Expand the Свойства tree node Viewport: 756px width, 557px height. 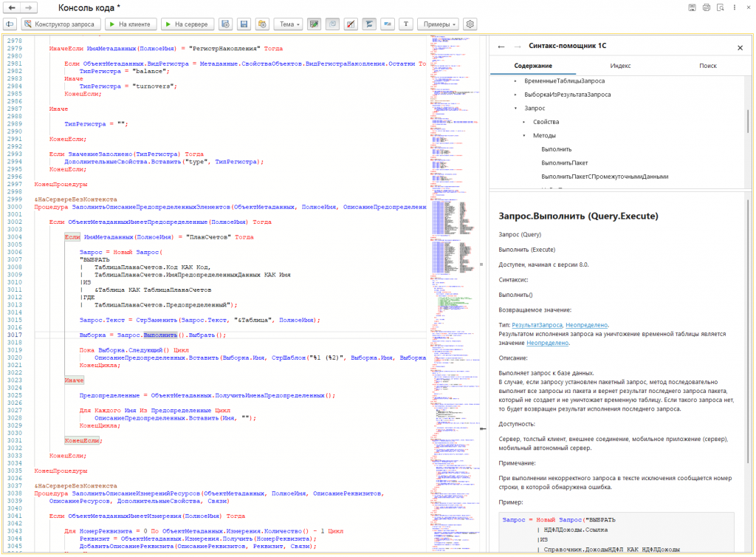coord(524,122)
